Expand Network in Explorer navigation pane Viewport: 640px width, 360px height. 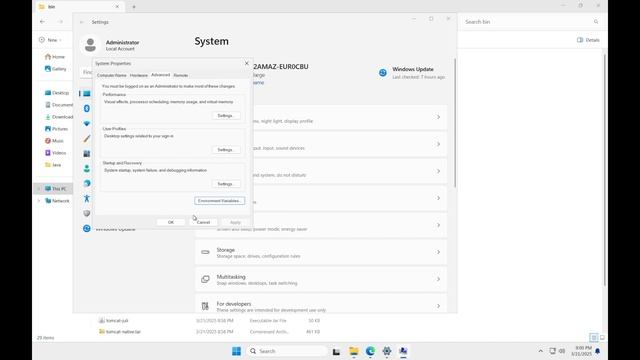click(x=39, y=201)
